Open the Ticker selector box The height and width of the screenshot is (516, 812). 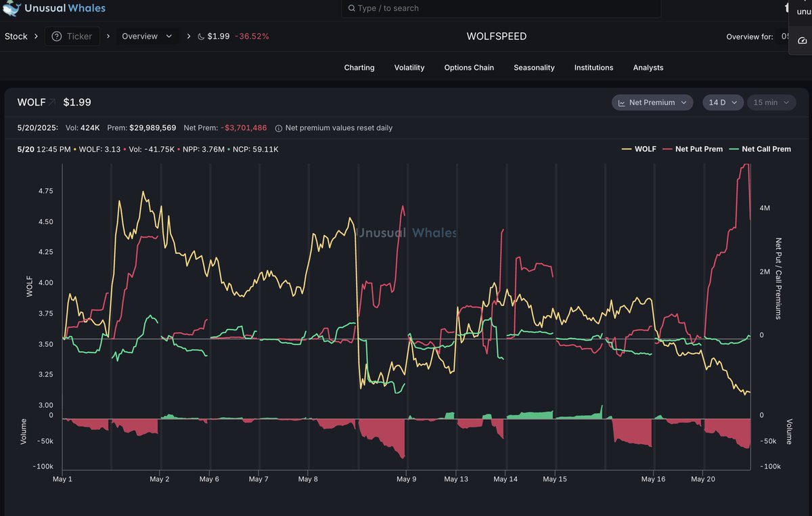click(x=72, y=37)
